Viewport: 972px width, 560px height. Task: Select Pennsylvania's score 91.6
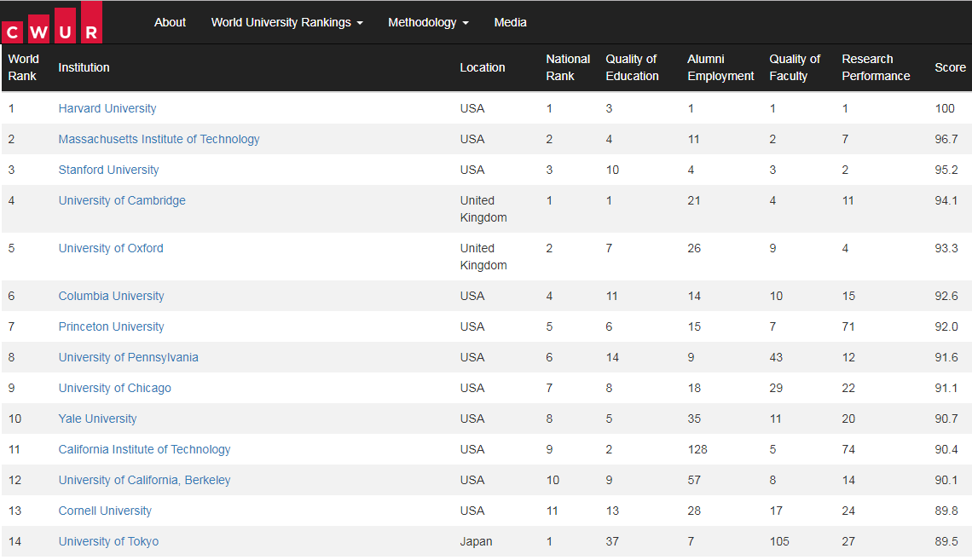[946, 357]
